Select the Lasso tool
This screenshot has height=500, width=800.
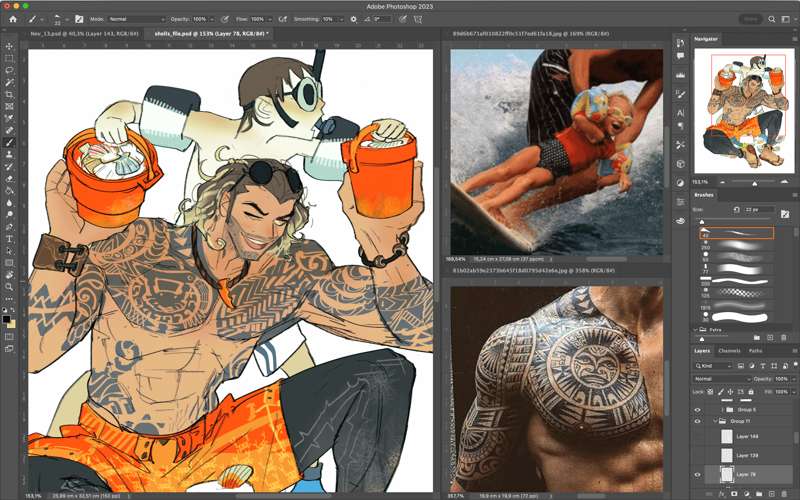(9, 70)
